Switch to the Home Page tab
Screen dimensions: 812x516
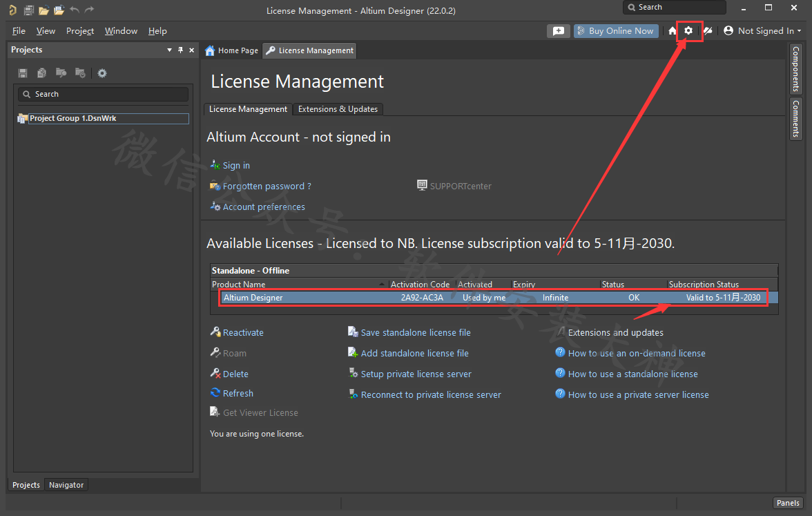click(231, 50)
